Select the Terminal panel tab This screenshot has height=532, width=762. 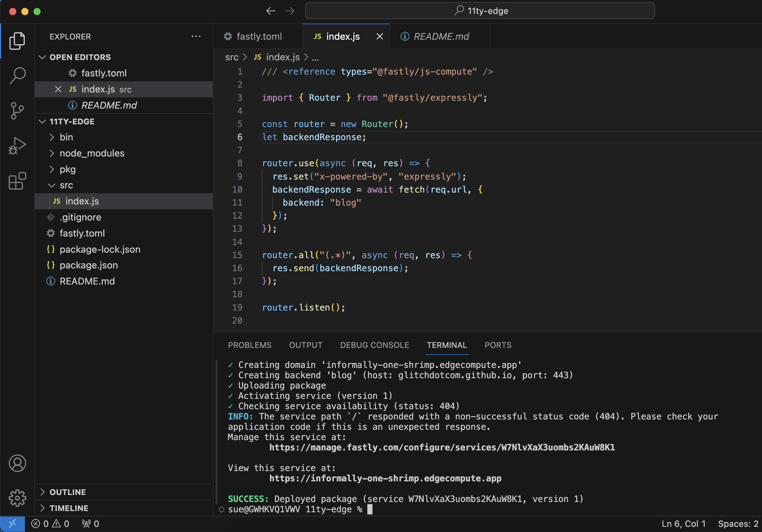click(x=447, y=345)
